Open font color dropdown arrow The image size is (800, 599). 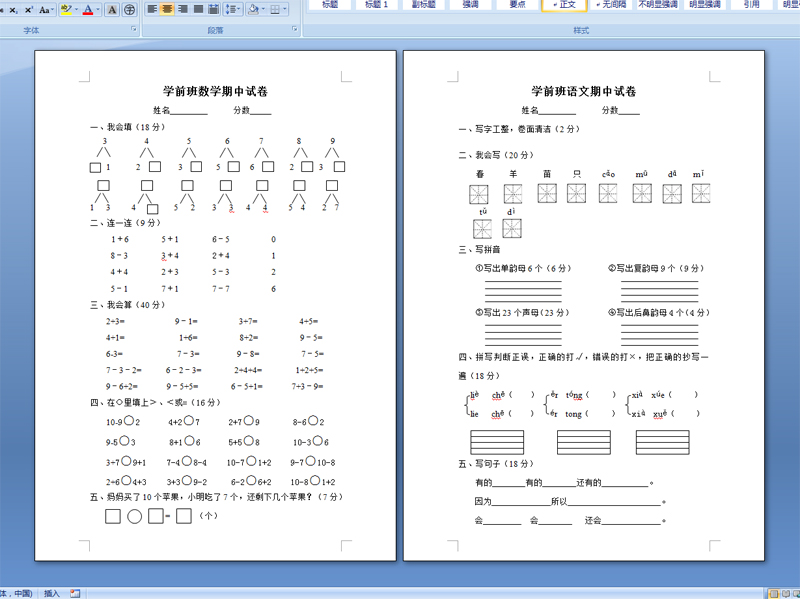(98, 10)
